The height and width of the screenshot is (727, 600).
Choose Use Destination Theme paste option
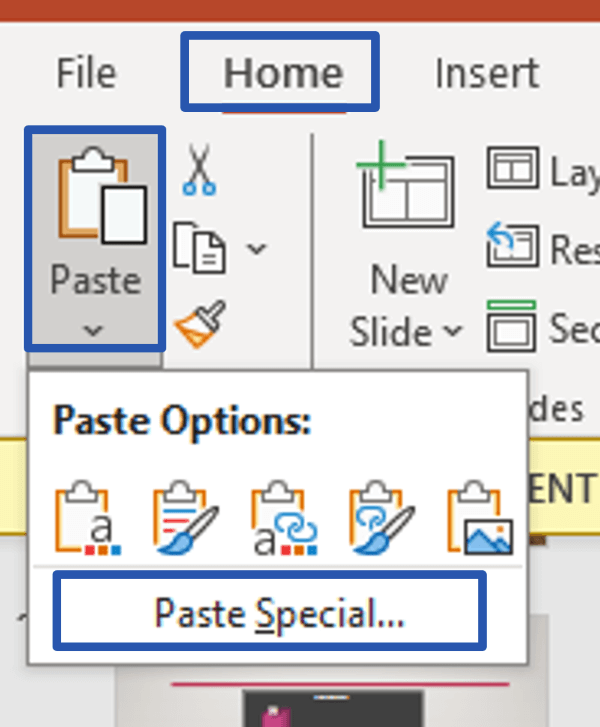tap(88, 518)
